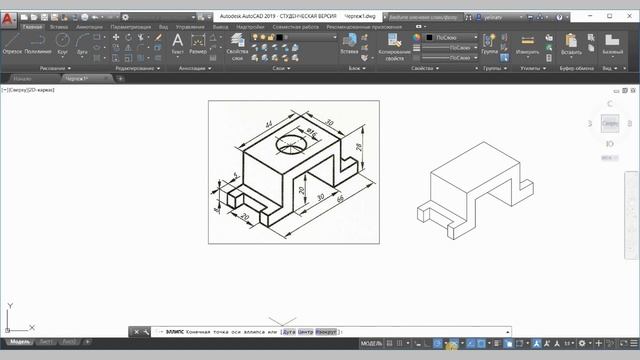The width and height of the screenshot is (640, 360).
Task: Open the Аннотации ribbon tab
Action: click(x=89, y=27)
